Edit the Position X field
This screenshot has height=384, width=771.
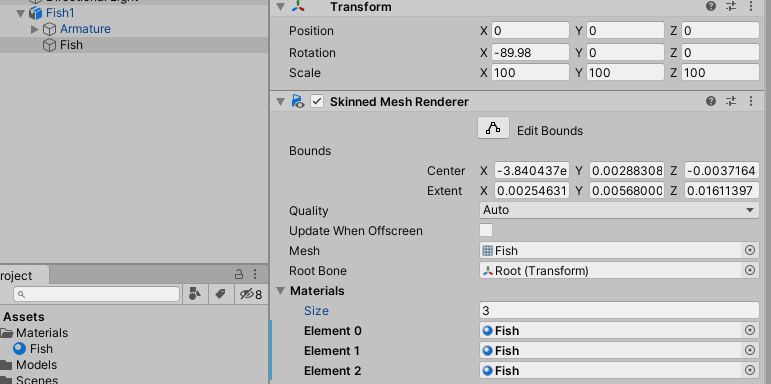coord(530,30)
